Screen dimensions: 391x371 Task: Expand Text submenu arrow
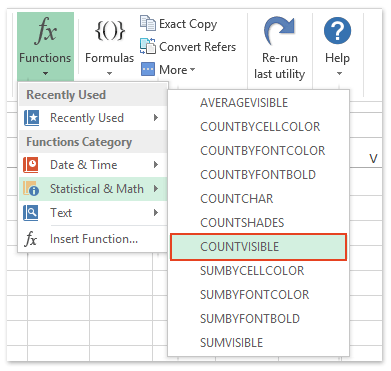pos(156,213)
